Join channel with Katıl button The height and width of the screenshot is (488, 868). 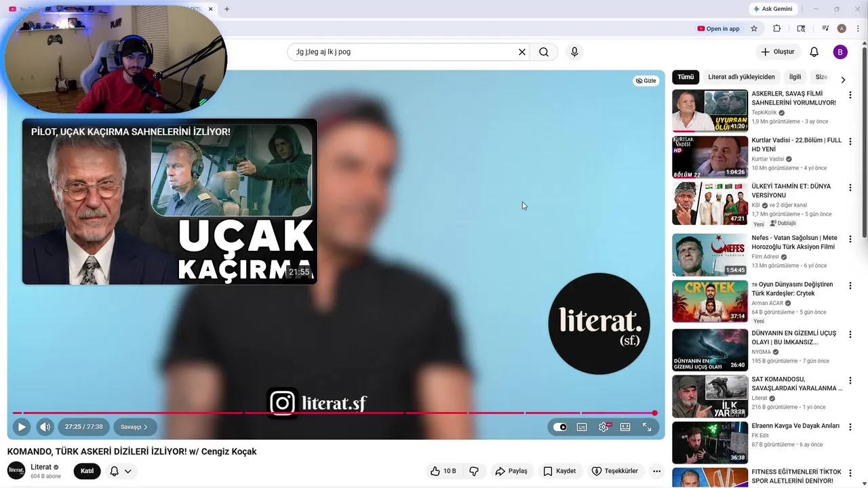87,471
